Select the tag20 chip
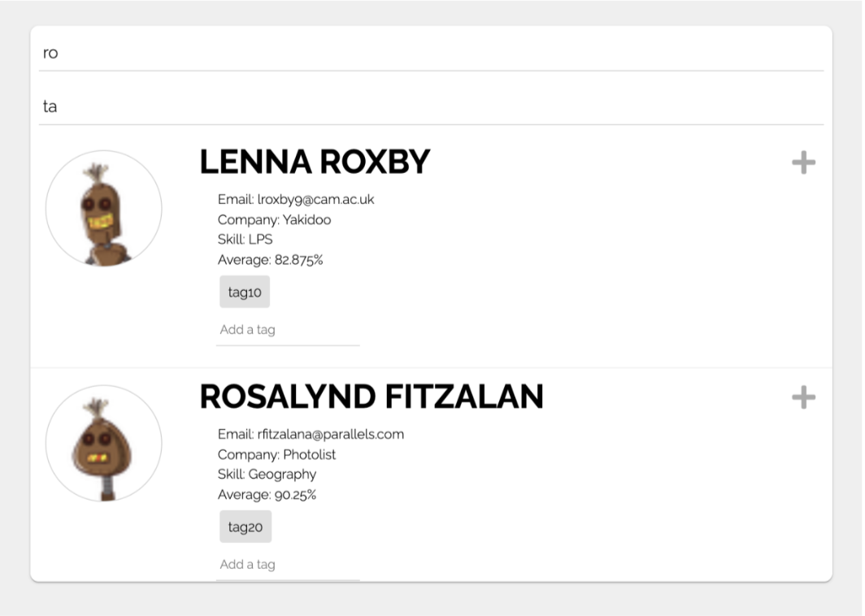The image size is (865, 616). 246,527
